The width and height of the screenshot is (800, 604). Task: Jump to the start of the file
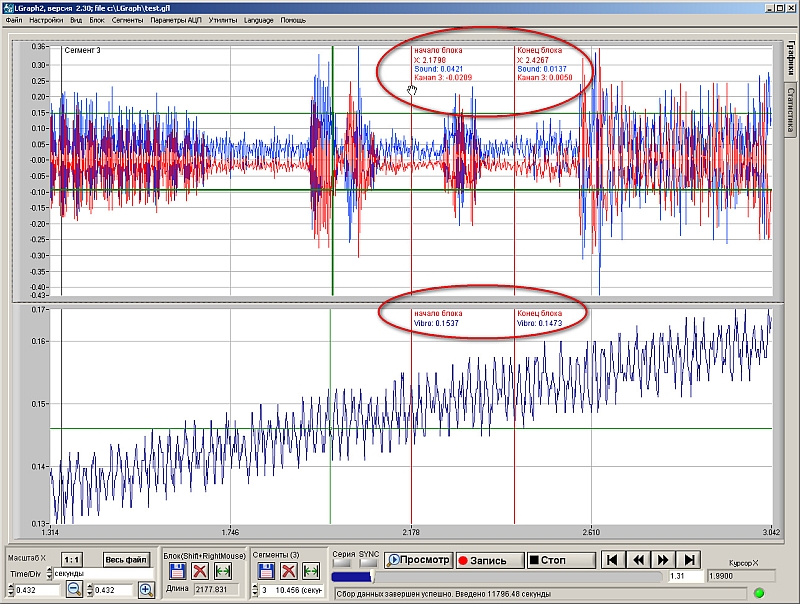(612, 560)
